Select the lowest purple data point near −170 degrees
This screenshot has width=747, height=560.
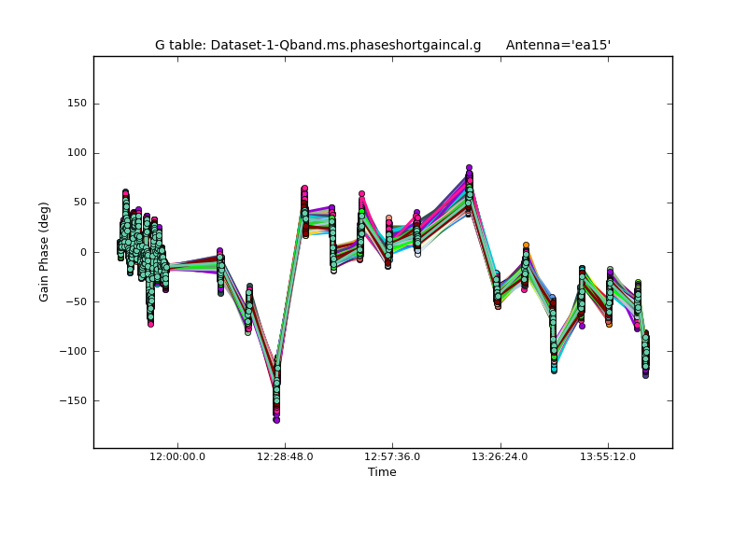point(276,420)
